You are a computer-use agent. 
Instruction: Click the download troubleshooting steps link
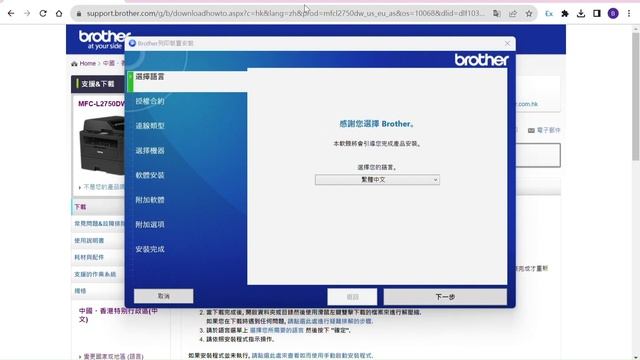[330, 321]
